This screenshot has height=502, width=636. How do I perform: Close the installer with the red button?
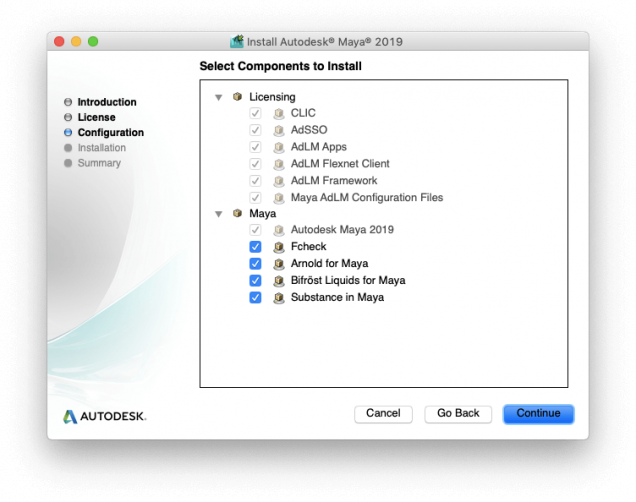59,41
